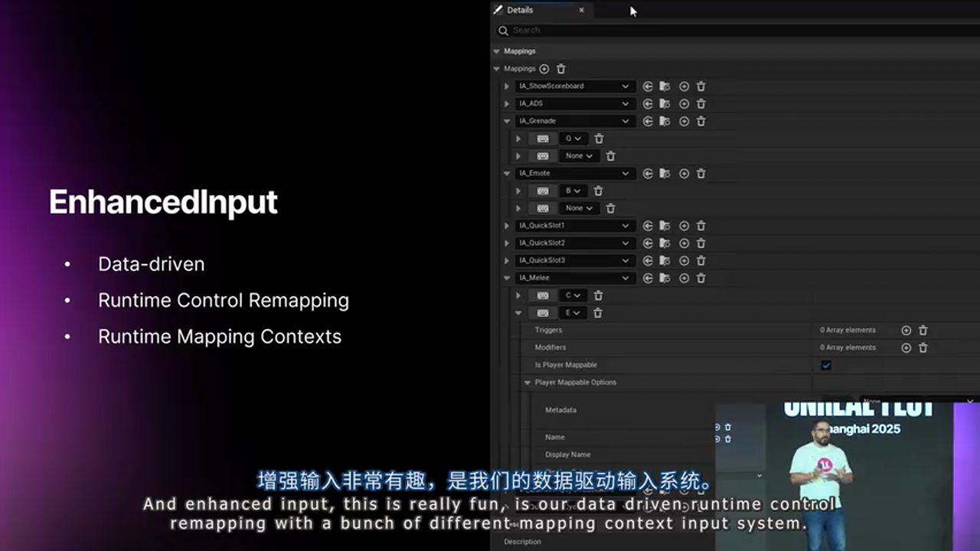The width and height of the screenshot is (980, 551).
Task: Close the Details tab
Action: 581,10
